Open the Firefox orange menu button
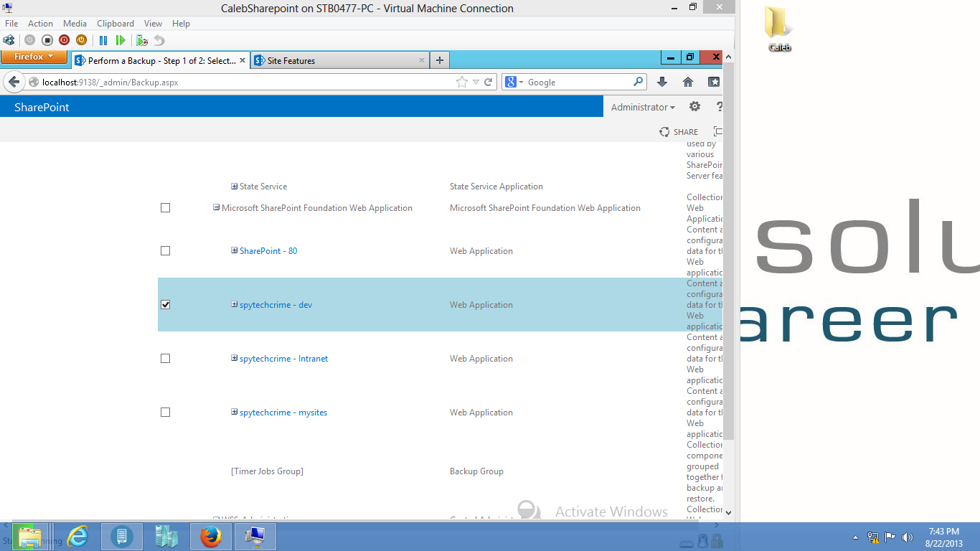 coord(34,57)
